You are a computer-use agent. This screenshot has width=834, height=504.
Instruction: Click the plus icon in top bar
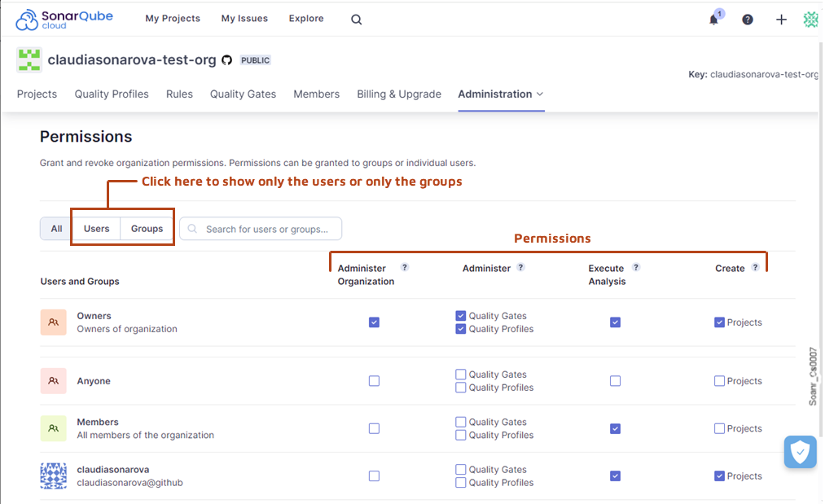point(781,19)
